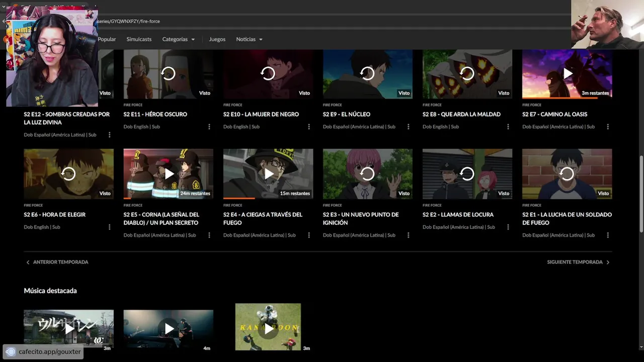Open the Simulcasts tab
Viewport: 644px width, 362px height.
tap(139, 39)
